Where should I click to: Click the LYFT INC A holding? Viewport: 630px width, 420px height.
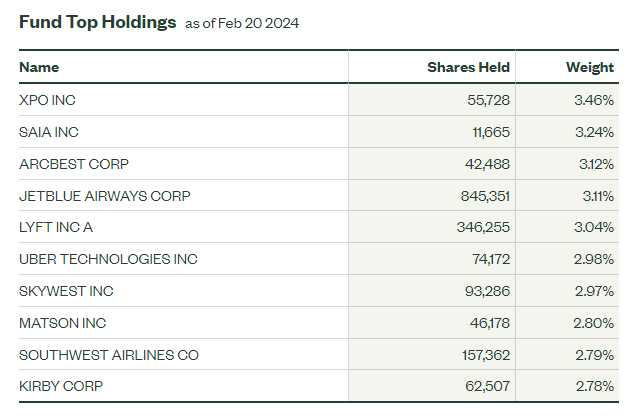[56, 227]
